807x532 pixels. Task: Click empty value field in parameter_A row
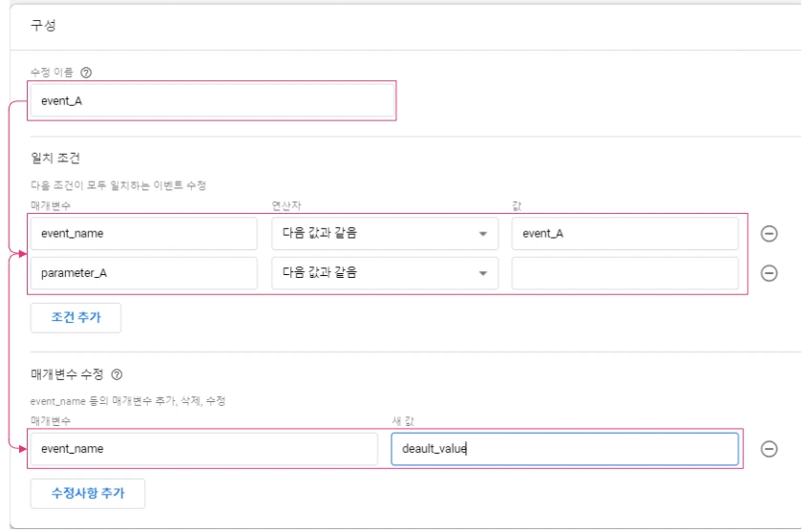[625, 273]
